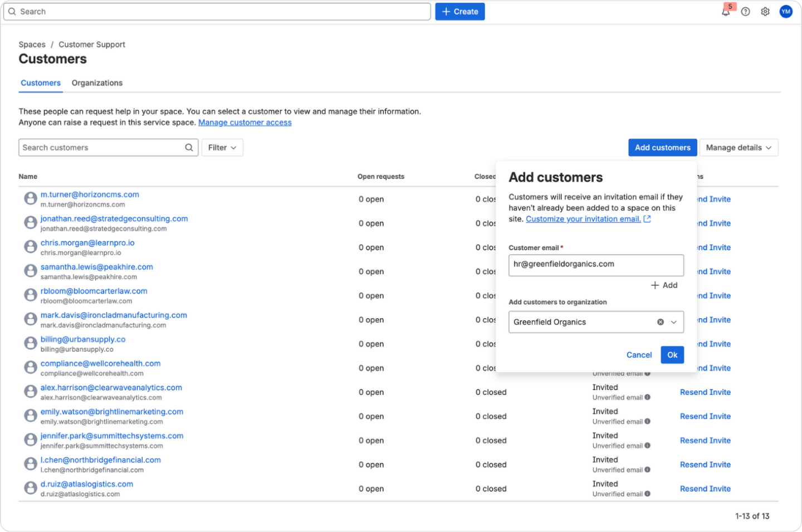The image size is (802, 532).
Task: Clear the Greenfield Organics selection with the x
Action: (x=661, y=321)
